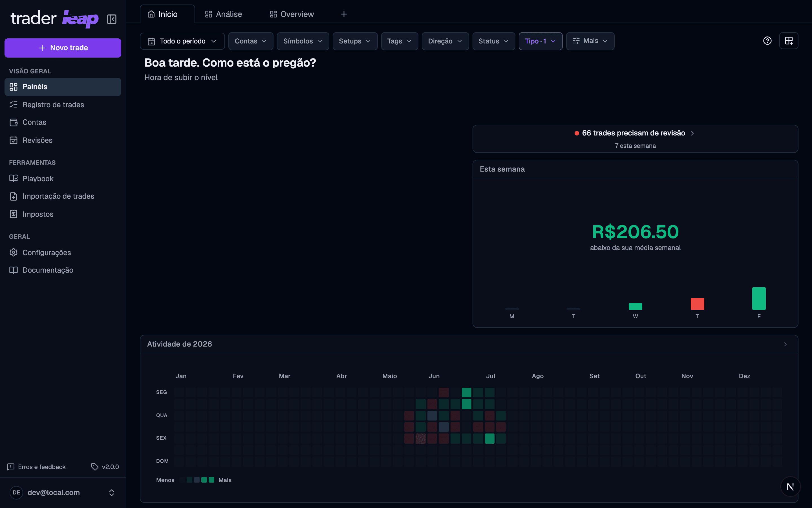This screenshot has width=812, height=508.
Task: Open the active Tipo · 1 filter
Action: pyautogui.click(x=540, y=41)
